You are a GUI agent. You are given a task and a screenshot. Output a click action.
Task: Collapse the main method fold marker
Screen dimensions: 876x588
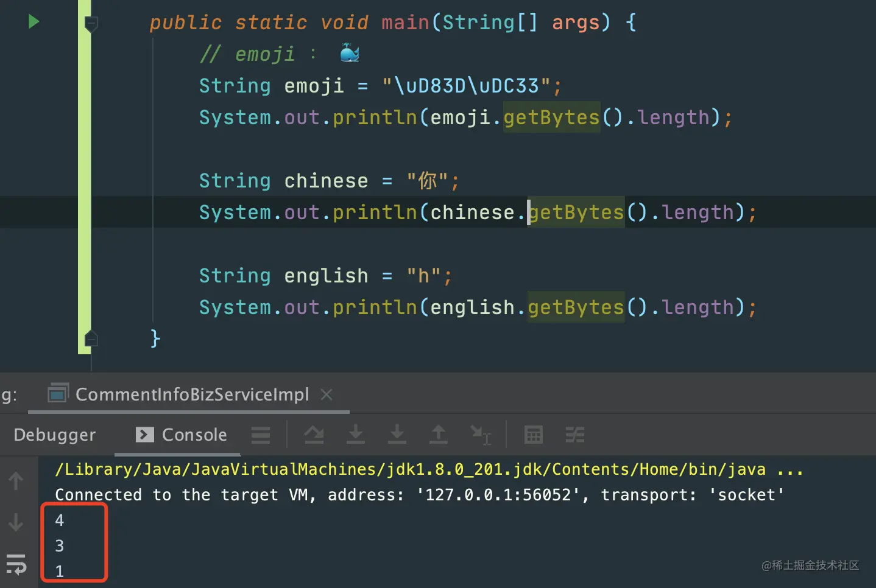(91, 24)
